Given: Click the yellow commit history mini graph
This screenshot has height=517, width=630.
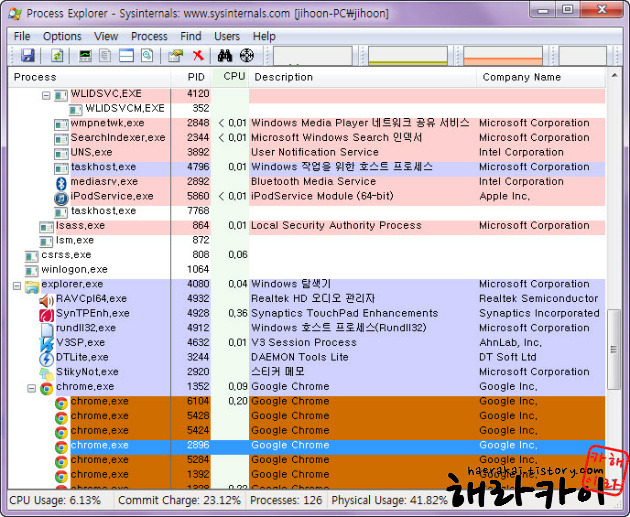Looking at the screenshot, I should tap(408, 55).
